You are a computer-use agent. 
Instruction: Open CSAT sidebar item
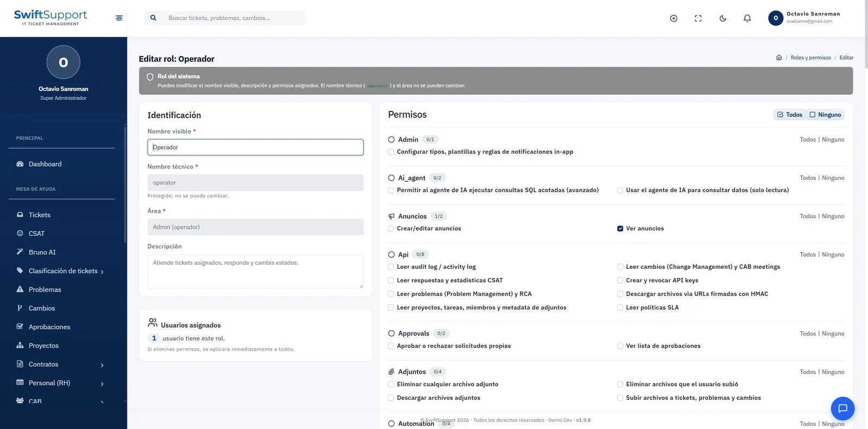pyautogui.click(x=36, y=234)
